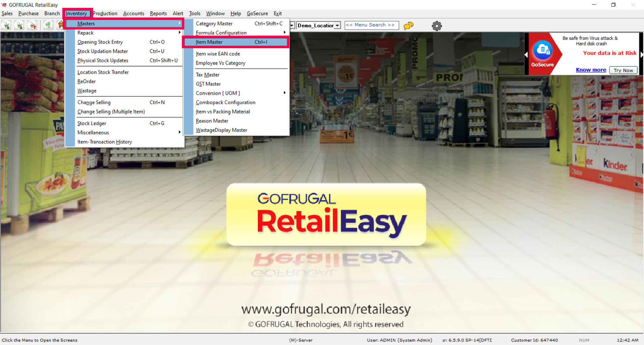This screenshot has width=644, height=345.
Task: Follow the Know more link
Action: pos(591,70)
